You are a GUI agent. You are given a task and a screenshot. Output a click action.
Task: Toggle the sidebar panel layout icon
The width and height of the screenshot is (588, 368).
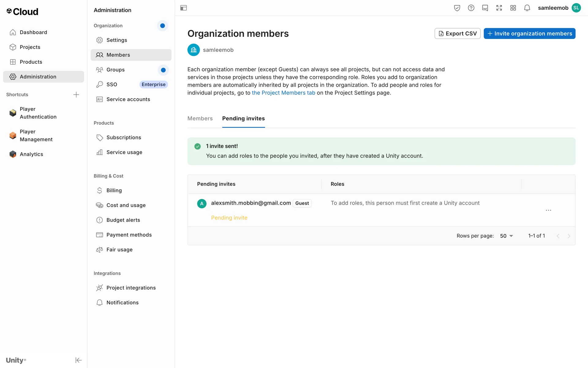click(183, 8)
